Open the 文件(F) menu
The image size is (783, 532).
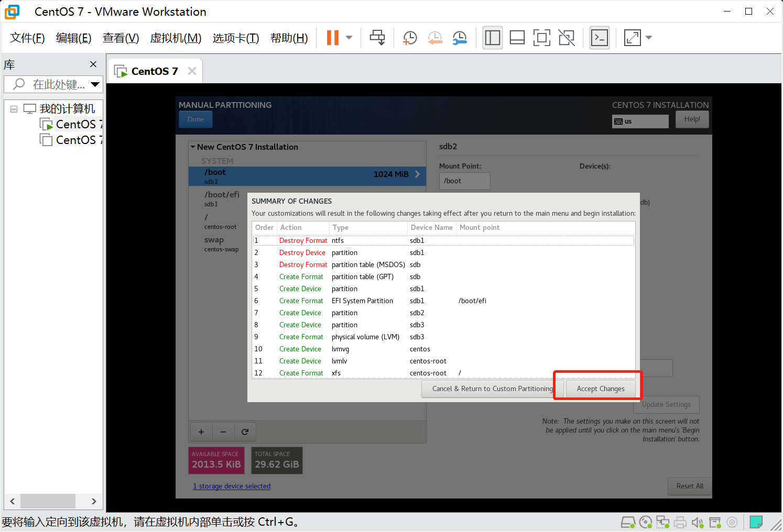pos(27,38)
